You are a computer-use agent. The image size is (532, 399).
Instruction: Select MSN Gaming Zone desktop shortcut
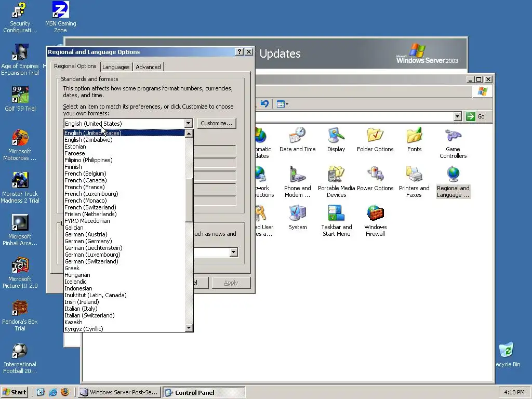click(60, 18)
